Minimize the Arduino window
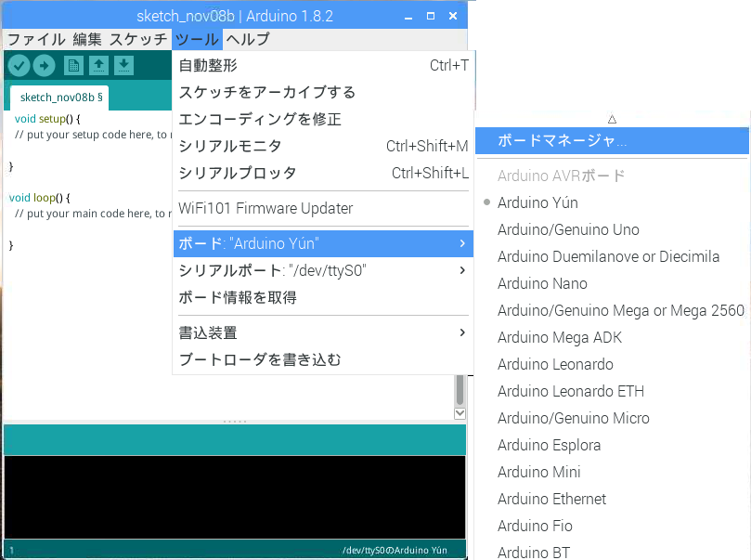751x560 pixels. (408, 17)
